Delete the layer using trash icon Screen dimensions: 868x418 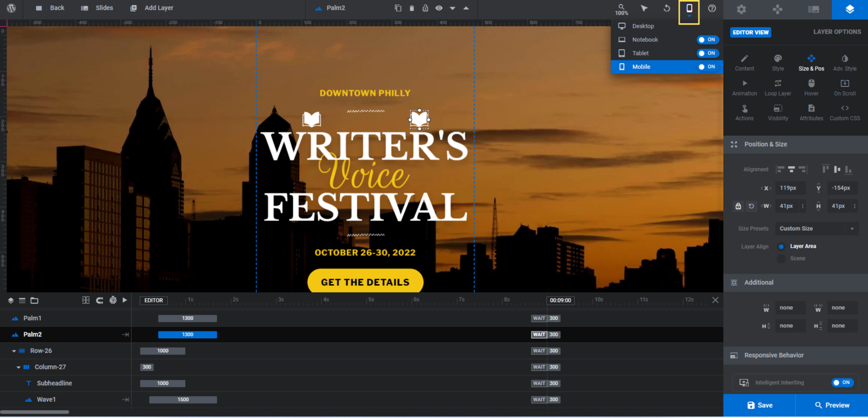pyautogui.click(x=412, y=8)
